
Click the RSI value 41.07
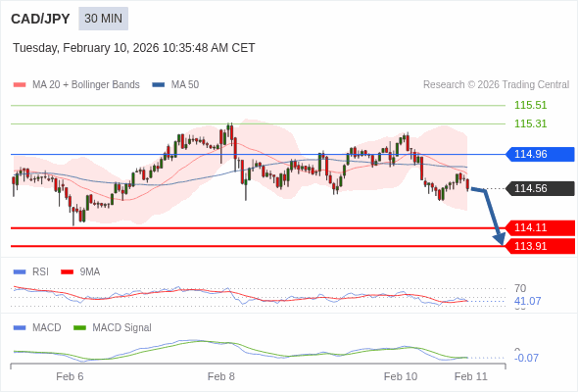pyautogui.click(x=527, y=301)
